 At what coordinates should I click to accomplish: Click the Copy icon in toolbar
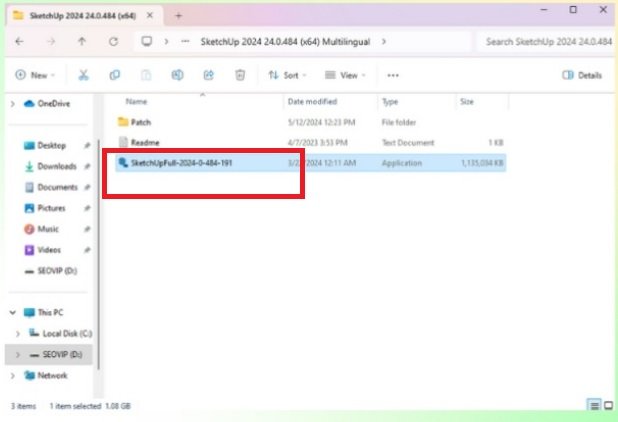point(115,75)
